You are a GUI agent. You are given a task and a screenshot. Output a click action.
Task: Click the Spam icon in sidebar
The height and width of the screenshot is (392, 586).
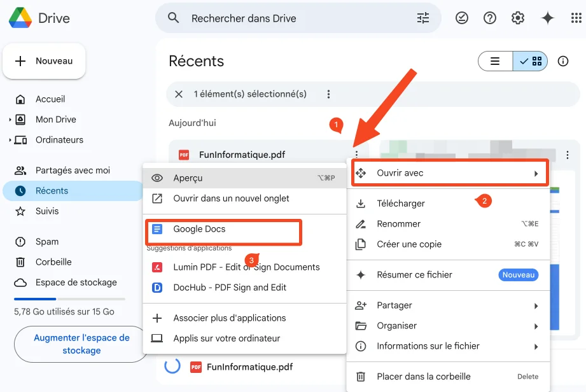coord(20,242)
